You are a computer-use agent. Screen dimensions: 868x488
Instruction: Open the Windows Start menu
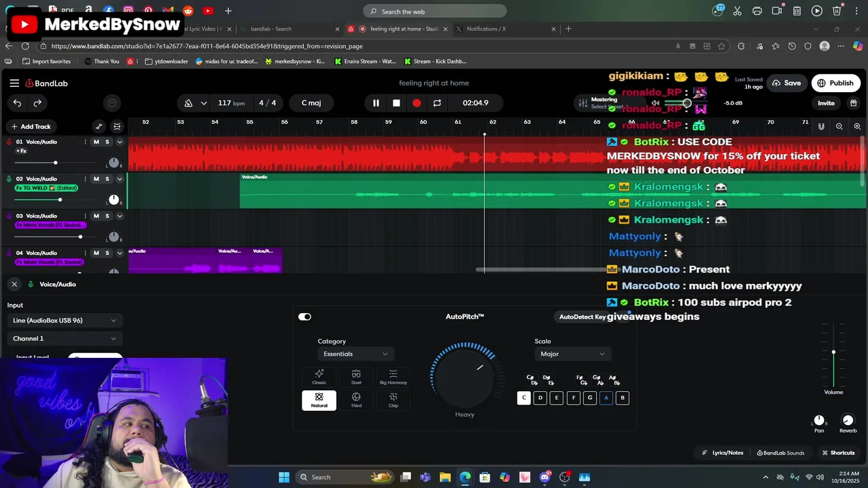point(284,477)
